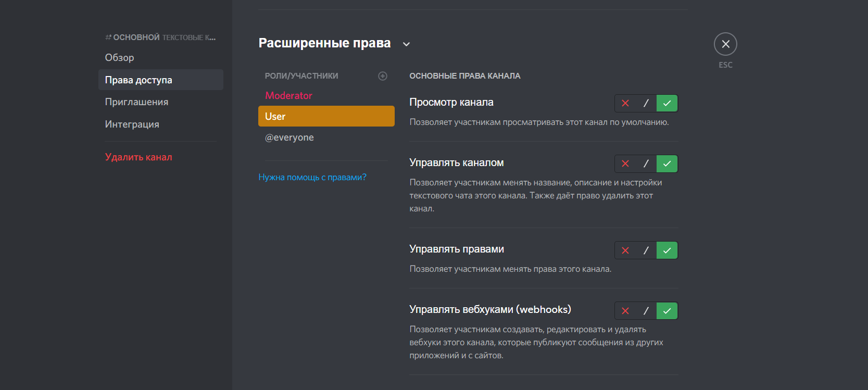Click Удалить канал to delete channel

(139, 157)
